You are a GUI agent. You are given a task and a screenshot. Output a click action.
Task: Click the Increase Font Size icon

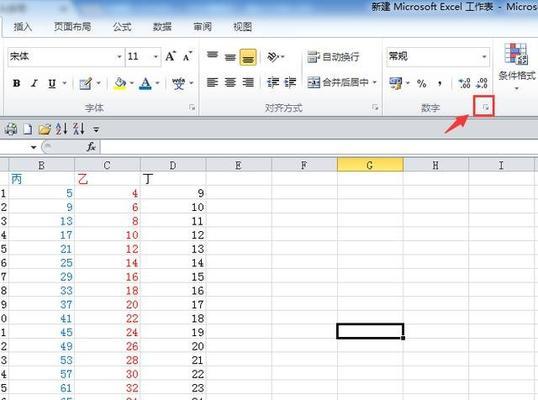point(170,56)
